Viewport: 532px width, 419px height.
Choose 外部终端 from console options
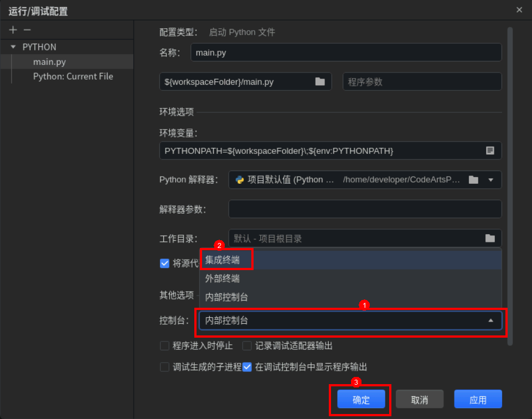350,278
